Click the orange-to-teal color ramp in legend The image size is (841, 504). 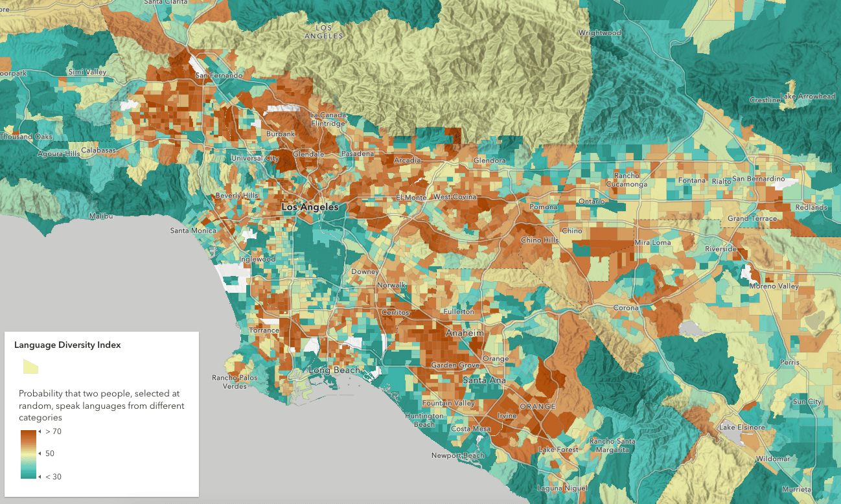28,453
